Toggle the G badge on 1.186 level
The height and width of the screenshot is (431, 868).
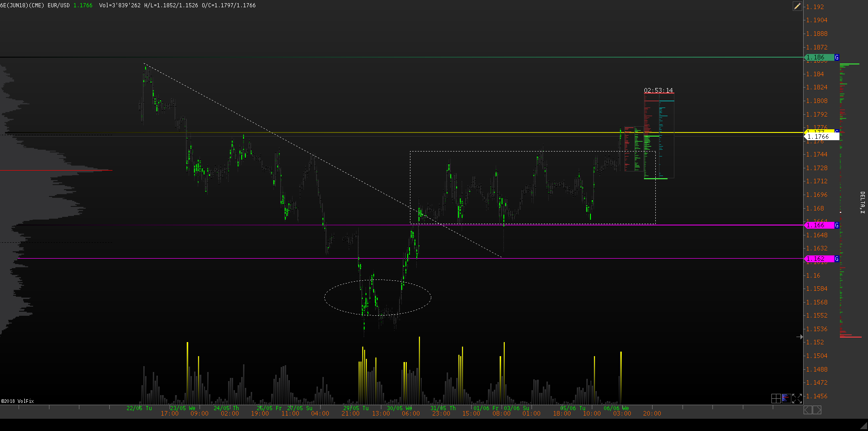click(x=837, y=58)
